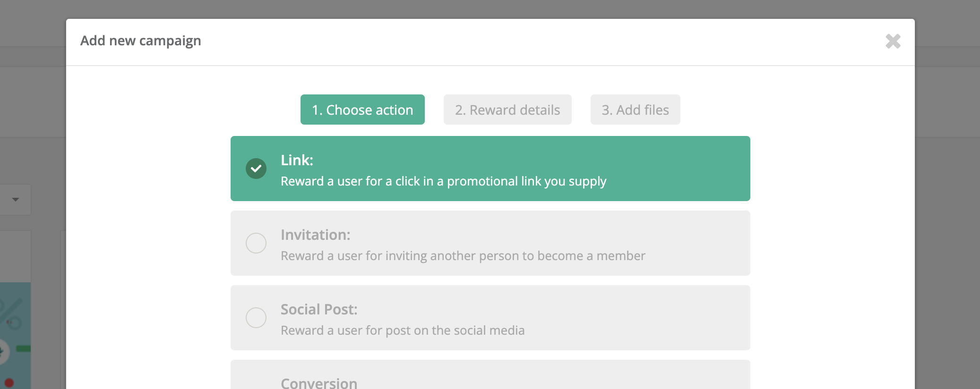Pick the "Social Post:" option heading

click(319, 309)
